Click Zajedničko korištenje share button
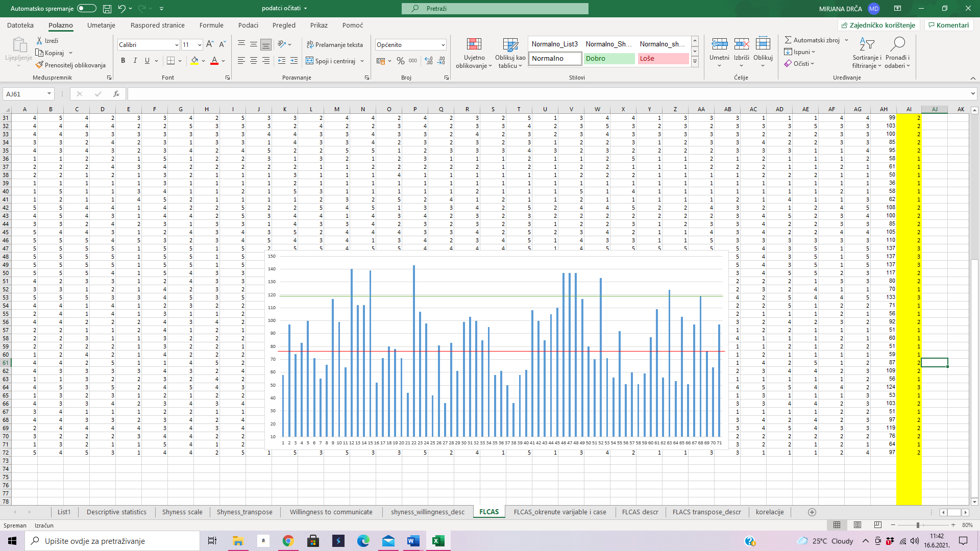The image size is (980, 551). [878, 25]
